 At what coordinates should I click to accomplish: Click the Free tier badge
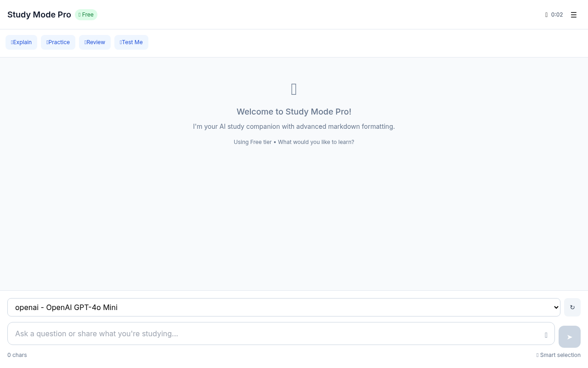coord(86,14)
